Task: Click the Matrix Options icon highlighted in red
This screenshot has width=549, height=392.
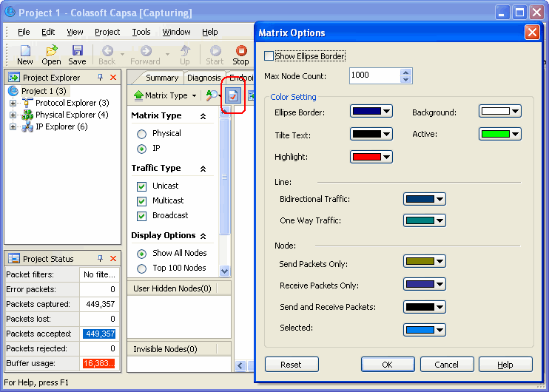Action: 234,96
